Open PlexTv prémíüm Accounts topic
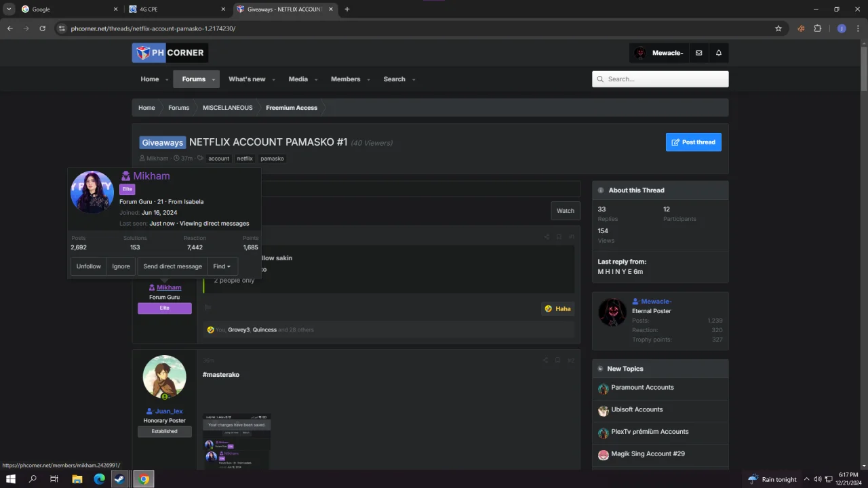The width and height of the screenshot is (868, 488). pos(650,432)
